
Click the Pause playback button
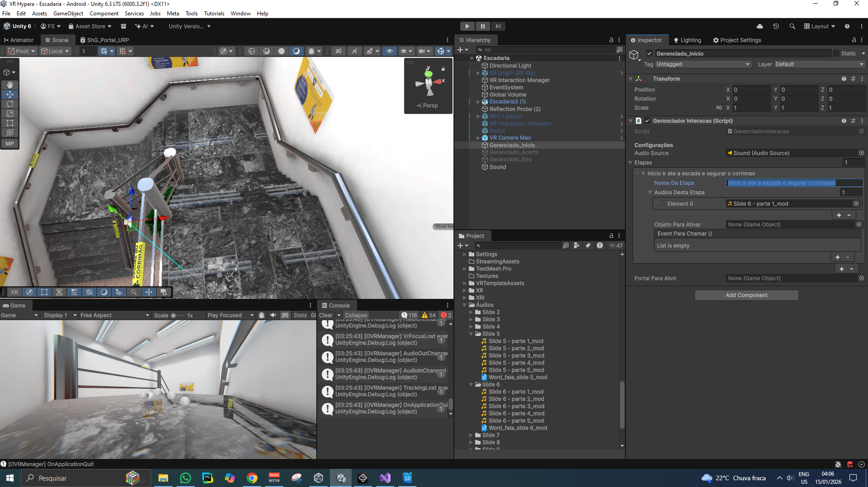pyautogui.click(x=483, y=26)
